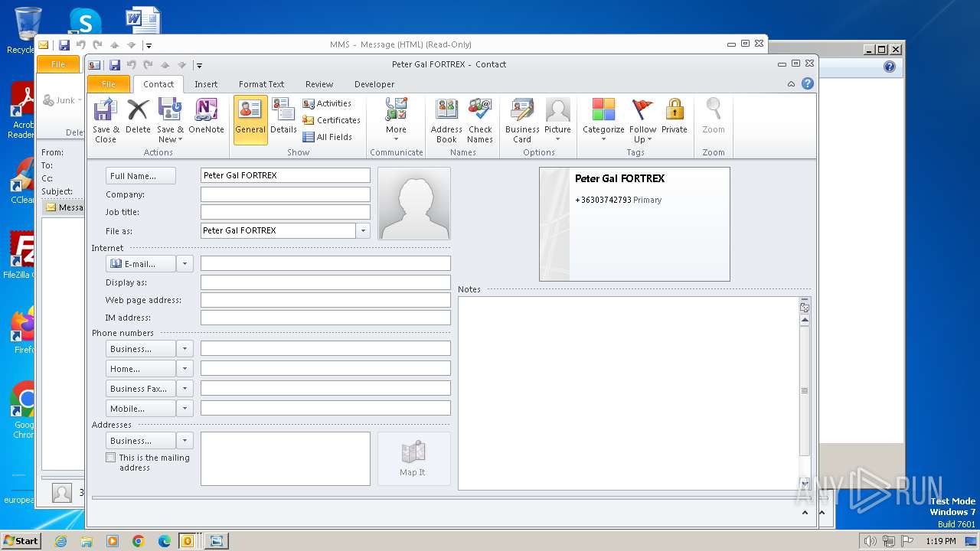Minimize the ribbon with the caret icon
This screenshot has width=980, height=551.
(x=791, y=84)
